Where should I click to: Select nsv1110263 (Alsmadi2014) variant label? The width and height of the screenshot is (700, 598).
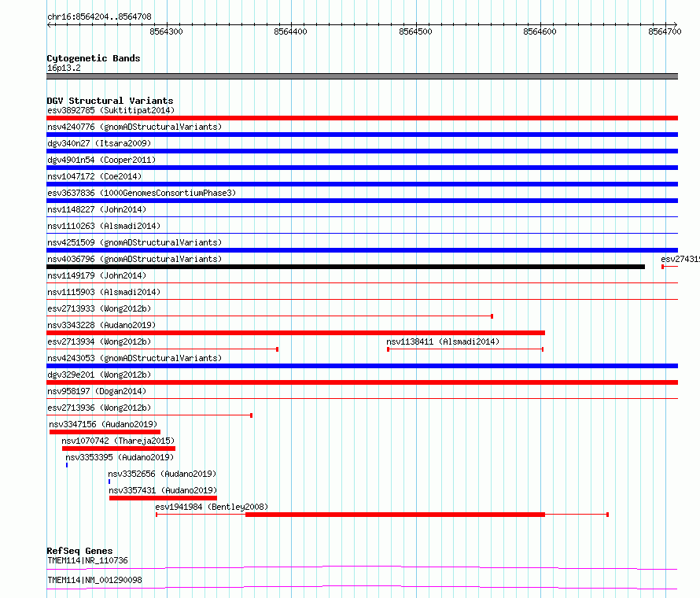pos(104,226)
